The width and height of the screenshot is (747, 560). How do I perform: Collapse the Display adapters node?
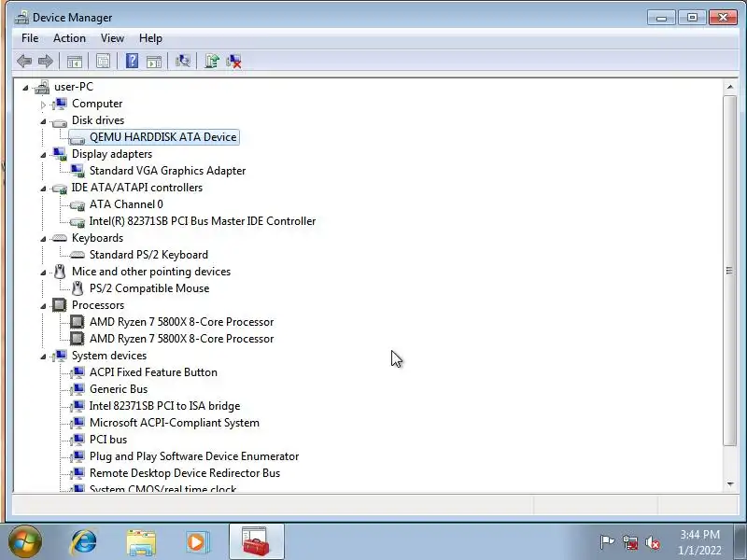click(x=43, y=155)
